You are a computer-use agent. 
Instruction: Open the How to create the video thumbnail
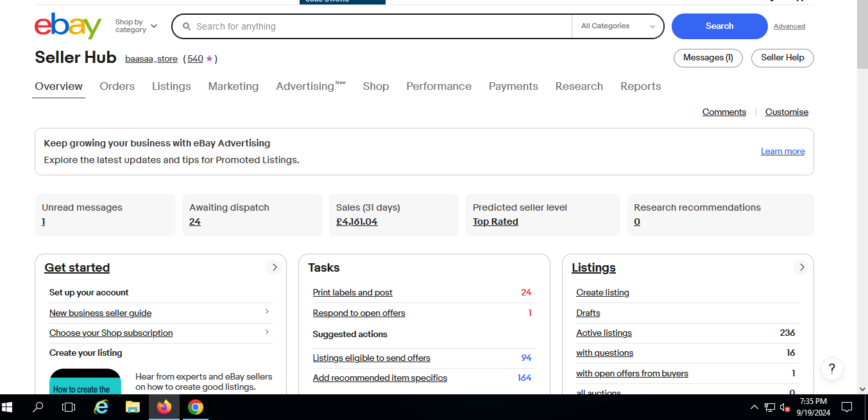click(85, 381)
